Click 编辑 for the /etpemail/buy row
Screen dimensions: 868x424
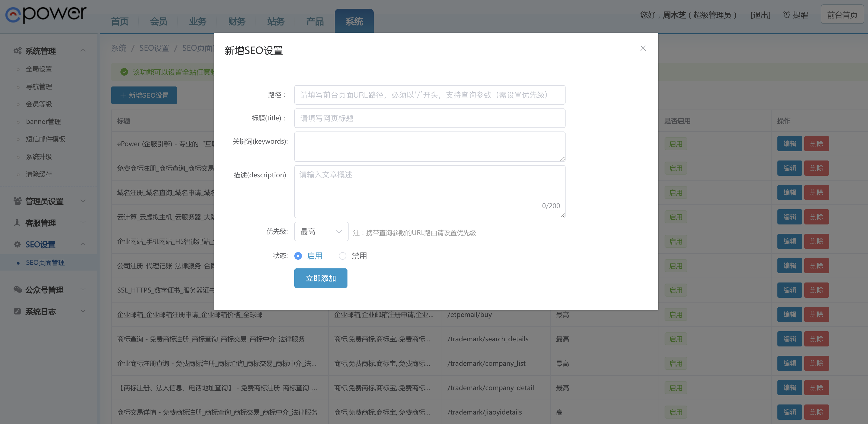point(790,314)
